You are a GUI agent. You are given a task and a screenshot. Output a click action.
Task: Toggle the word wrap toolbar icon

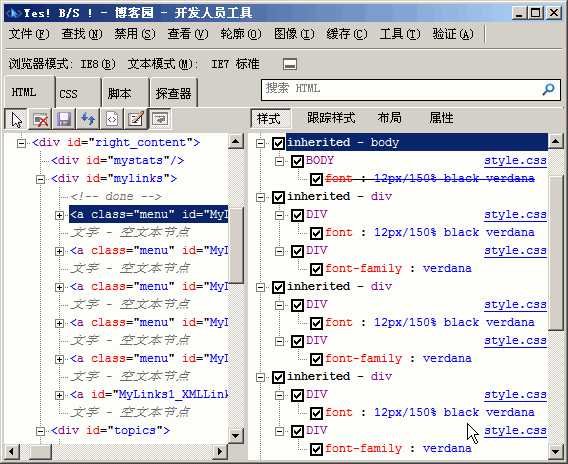[x=160, y=119]
